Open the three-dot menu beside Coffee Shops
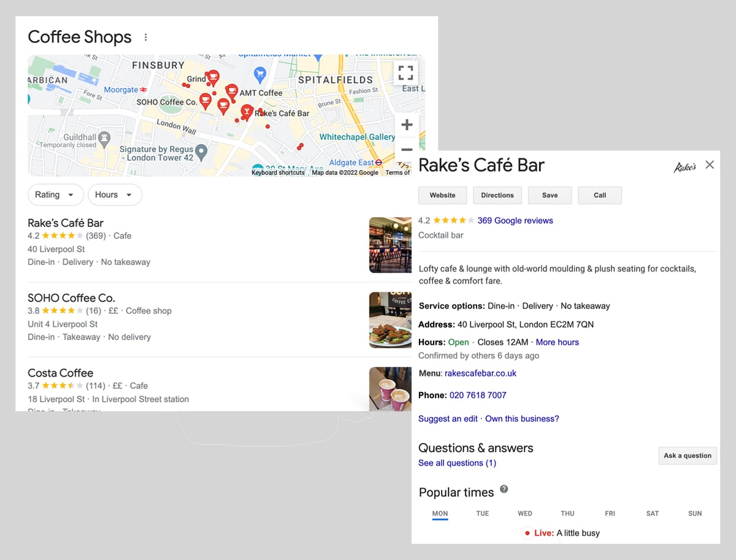The width and height of the screenshot is (736, 560). coord(145,37)
